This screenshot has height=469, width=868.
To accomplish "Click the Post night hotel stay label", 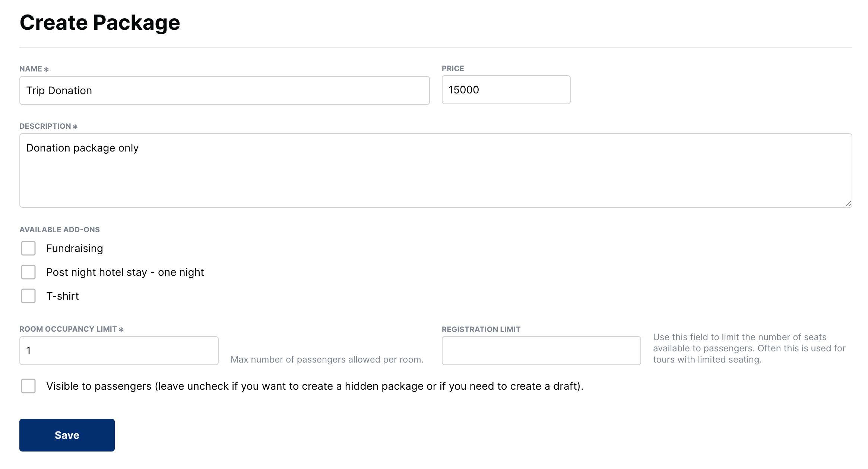I will click(125, 272).
